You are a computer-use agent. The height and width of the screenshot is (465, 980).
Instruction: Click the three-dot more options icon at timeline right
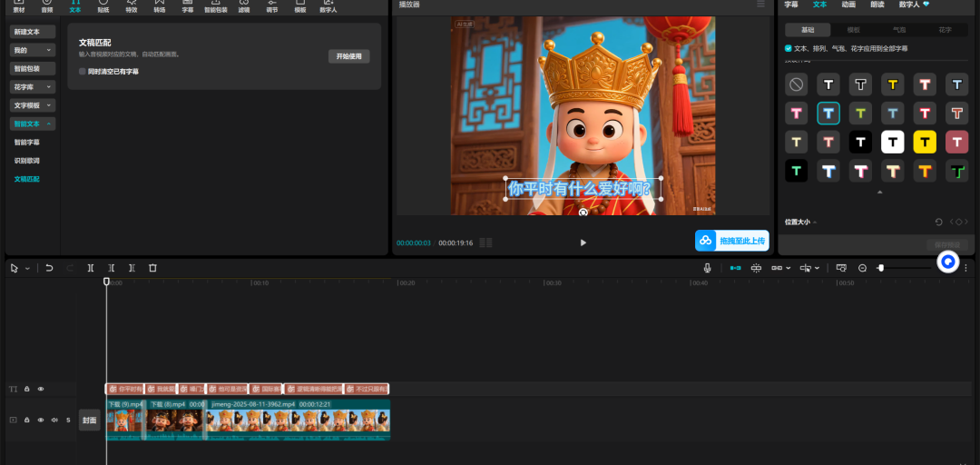[x=965, y=268]
